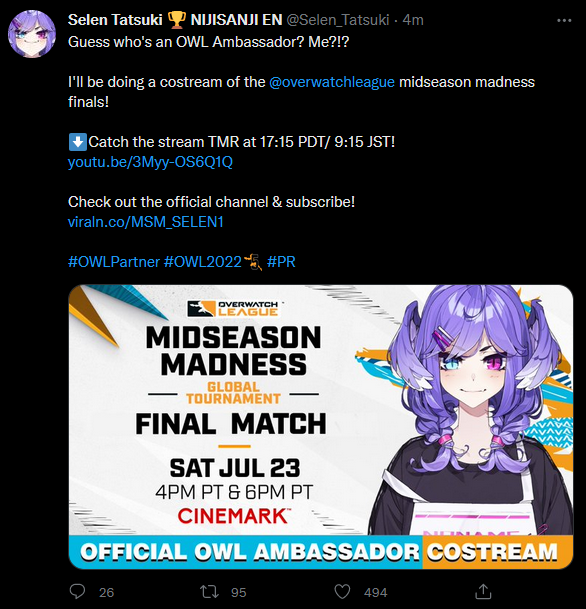Open the @Selen_Tatsuki handle link

click(337, 20)
